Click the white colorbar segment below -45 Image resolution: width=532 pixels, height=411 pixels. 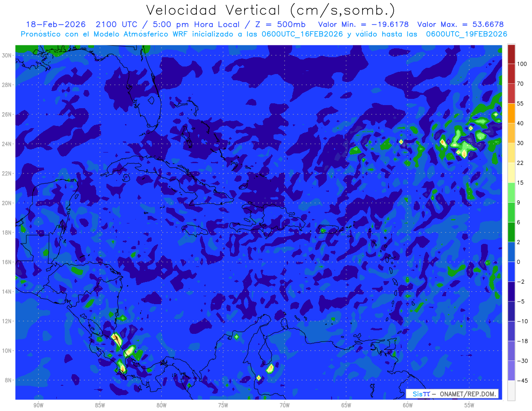point(511,390)
